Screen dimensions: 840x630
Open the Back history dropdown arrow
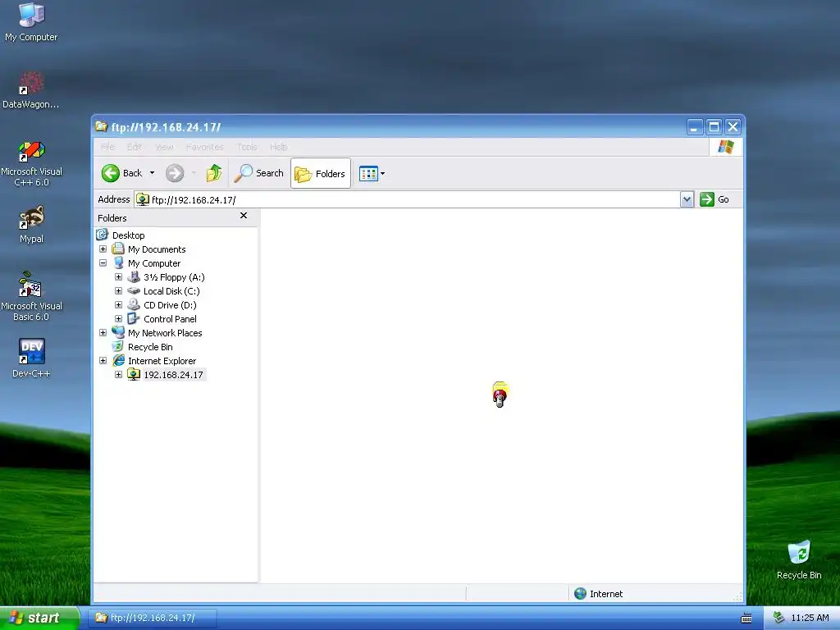click(x=152, y=173)
